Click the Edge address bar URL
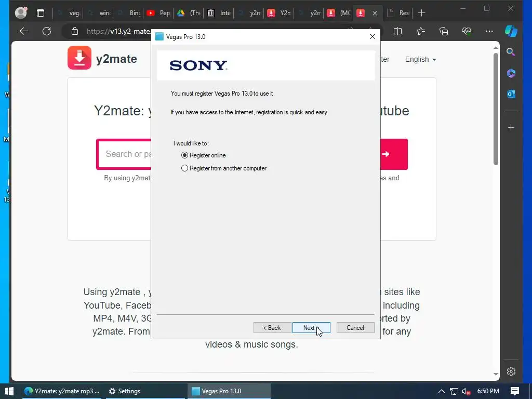532x399 pixels. tap(118, 32)
